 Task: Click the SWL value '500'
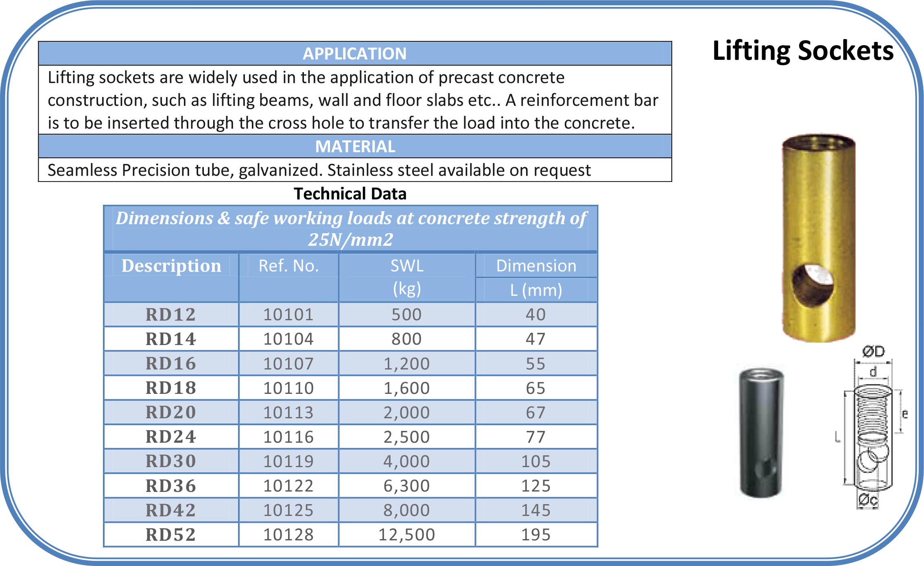coord(407,315)
